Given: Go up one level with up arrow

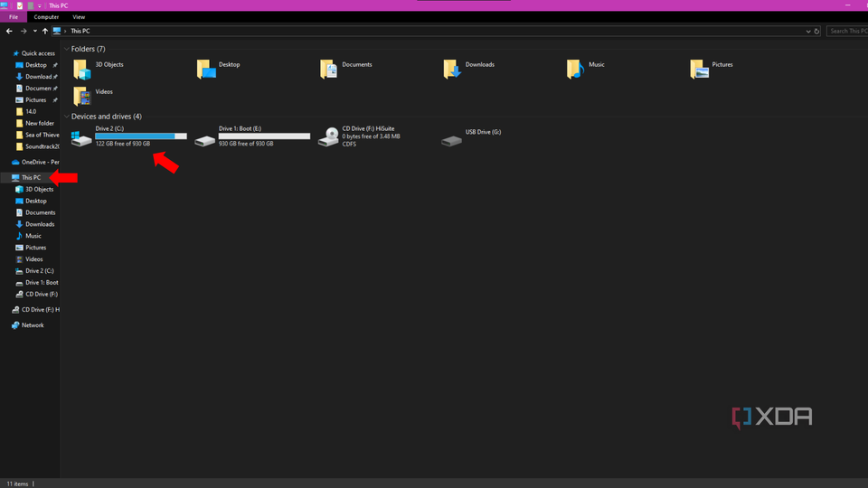Looking at the screenshot, I should tap(45, 31).
